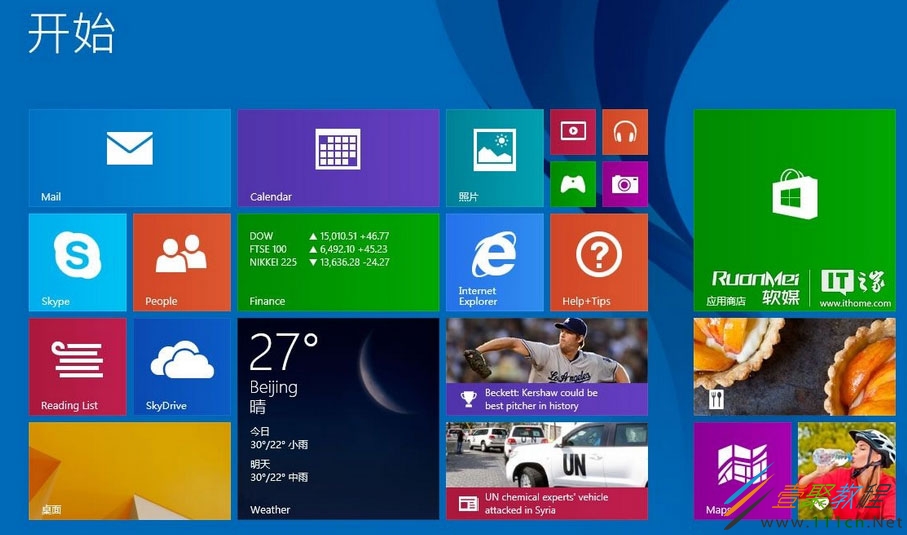Screen dimensions: 907x535
Task: Launch the Video small tile
Action: (573, 132)
